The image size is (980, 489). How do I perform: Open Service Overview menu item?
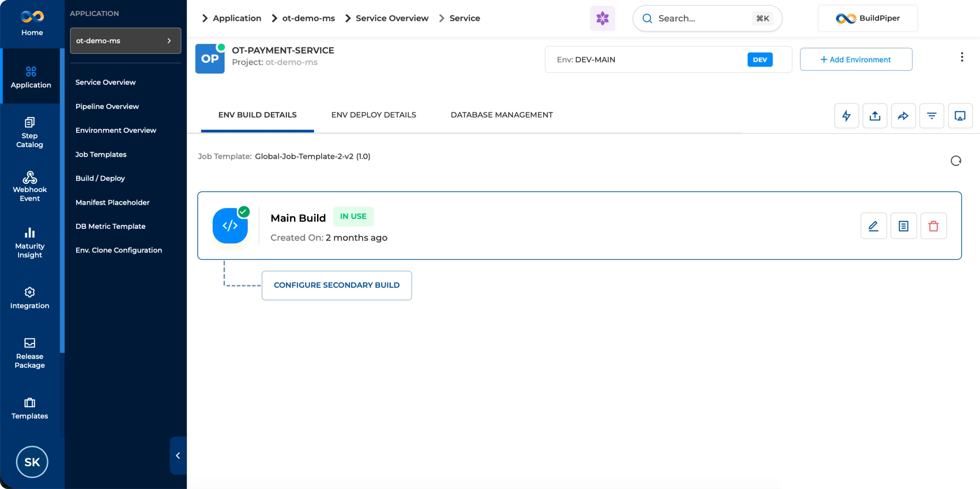pos(105,82)
